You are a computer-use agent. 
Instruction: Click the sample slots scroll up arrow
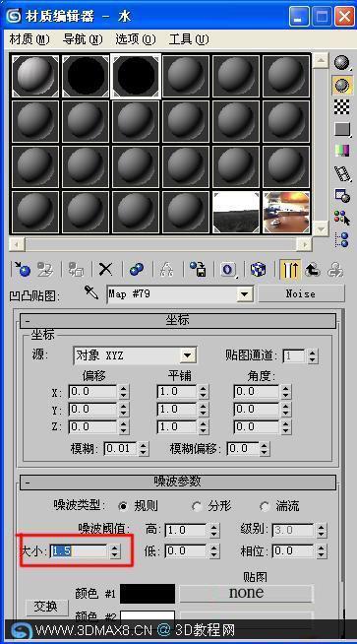click(321, 61)
